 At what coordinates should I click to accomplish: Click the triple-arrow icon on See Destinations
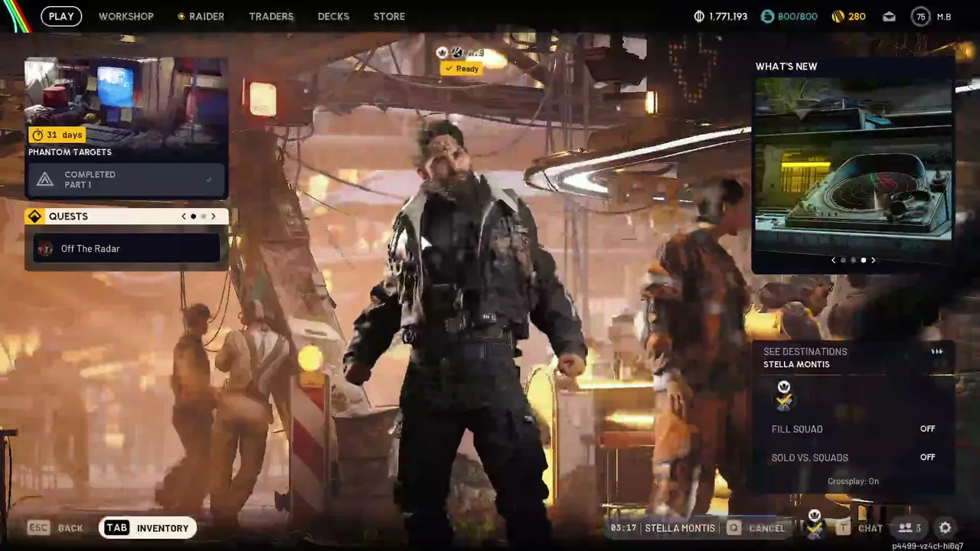(x=937, y=352)
